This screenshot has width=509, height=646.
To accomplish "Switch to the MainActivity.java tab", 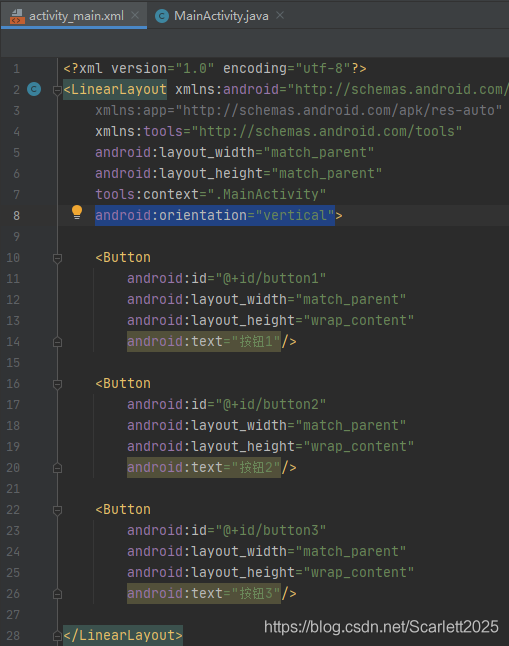I will pos(221,16).
